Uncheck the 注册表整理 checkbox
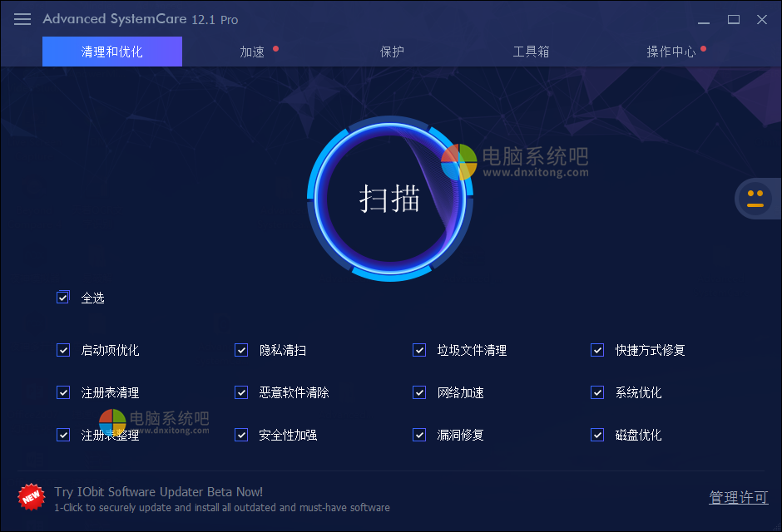 click(x=63, y=435)
